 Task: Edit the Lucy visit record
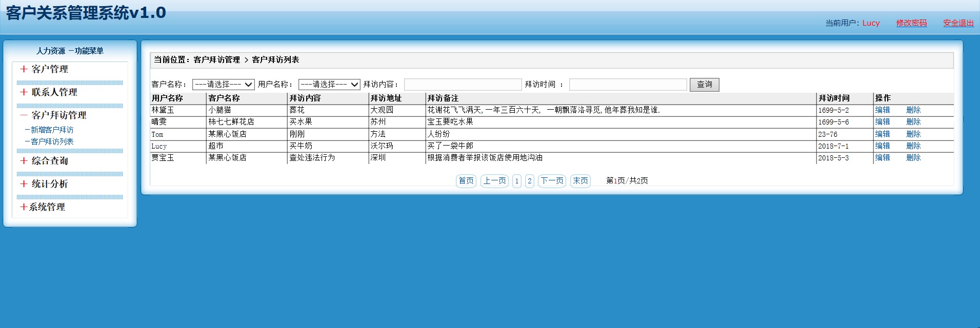(x=882, y=146)
